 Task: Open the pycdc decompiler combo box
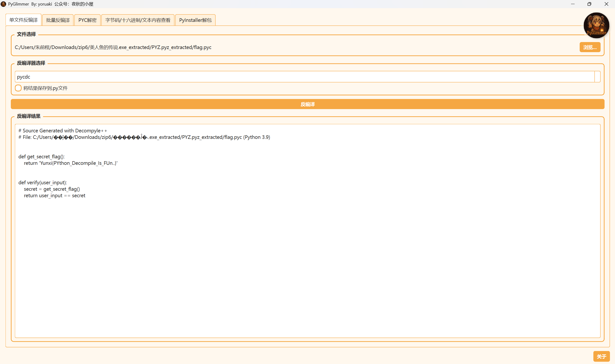click(x=304, y=77)
